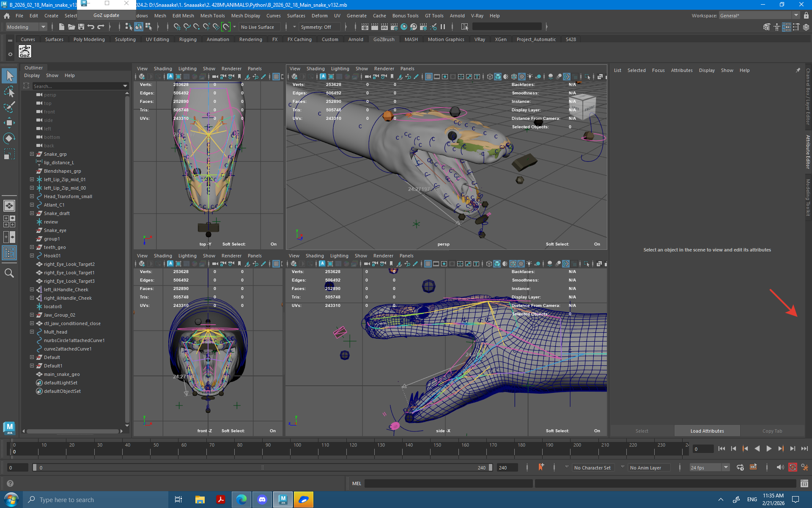812x508 pixels.
Task: Open the Modeling menu set dropdown
Action: tap(43, 27)
